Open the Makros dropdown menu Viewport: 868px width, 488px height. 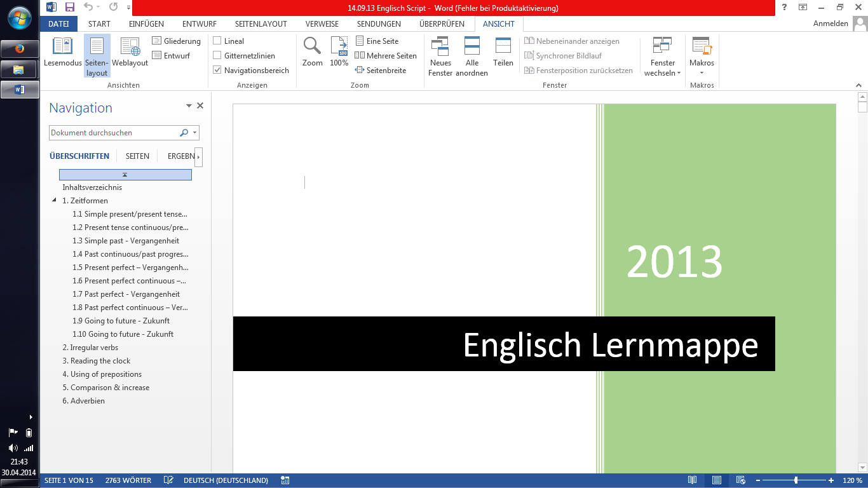[x=702, y=57]
